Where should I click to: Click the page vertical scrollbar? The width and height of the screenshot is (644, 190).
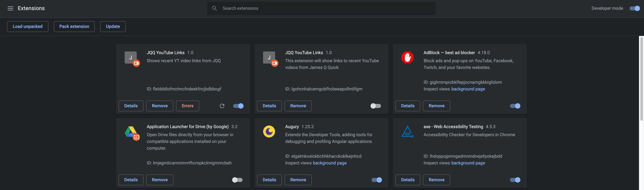pos(641,79)
